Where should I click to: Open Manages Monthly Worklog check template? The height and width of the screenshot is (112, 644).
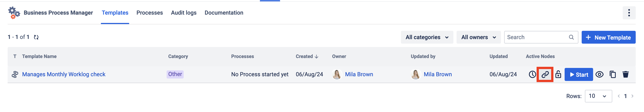(64, 74)
